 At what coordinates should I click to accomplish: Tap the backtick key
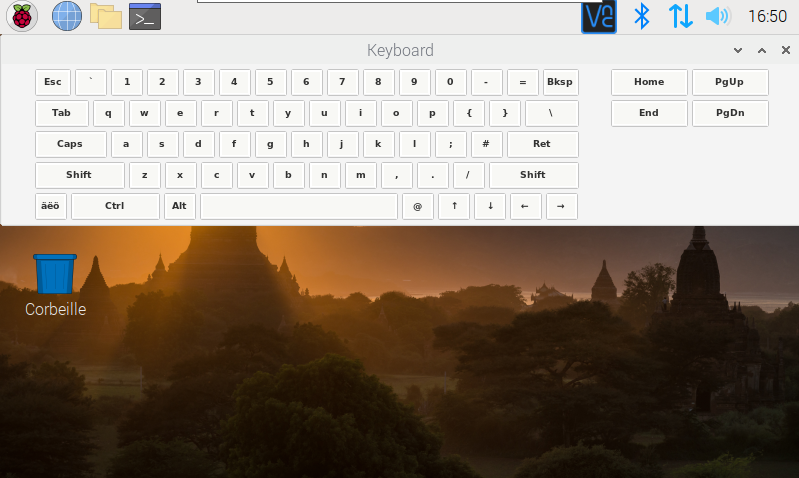tap(91, 83)
